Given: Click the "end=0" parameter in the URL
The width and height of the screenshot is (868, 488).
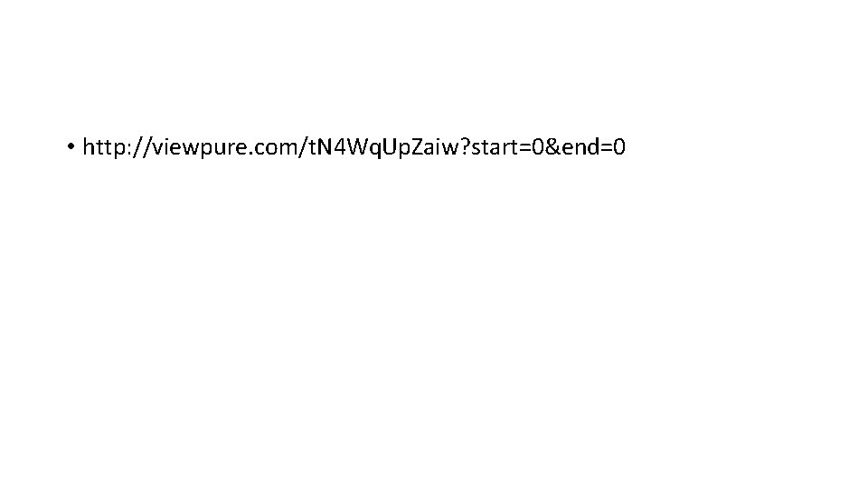Looking at the screenshot, I should [594, 147].
